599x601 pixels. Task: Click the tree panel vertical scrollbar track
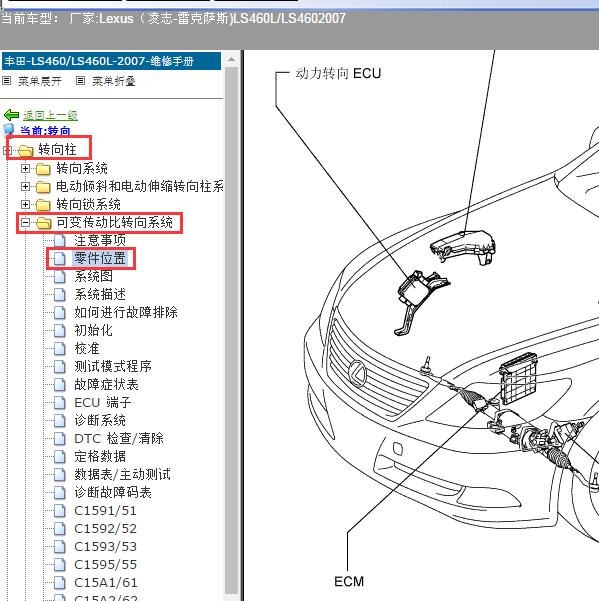click(x=231, y=330)
